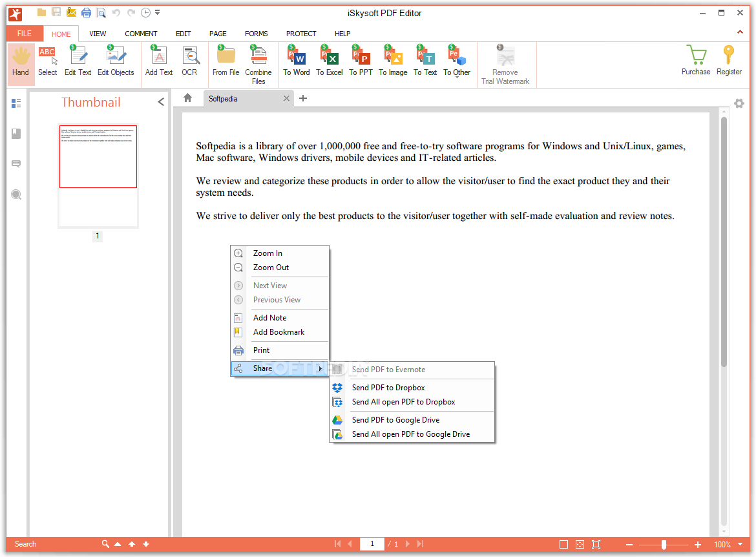
Task: Show the Comments panel in the sidebar
Action: pyautogui.click(x=16, y=164)
